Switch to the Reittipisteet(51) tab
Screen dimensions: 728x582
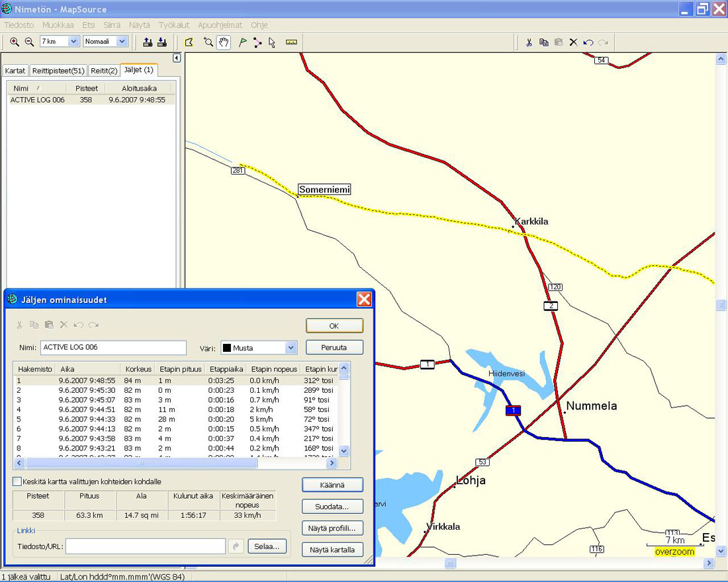pos(58,71)
